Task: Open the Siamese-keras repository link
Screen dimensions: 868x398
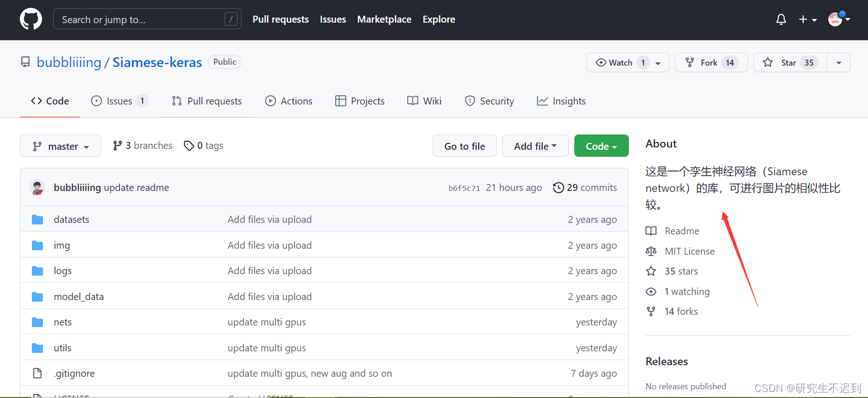Action: (157, 62)
